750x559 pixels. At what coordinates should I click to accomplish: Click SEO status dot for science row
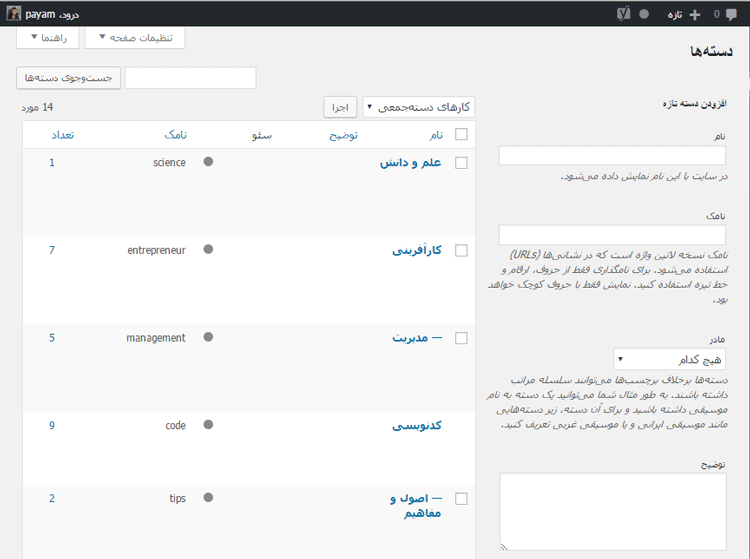[x=208, y=162]
